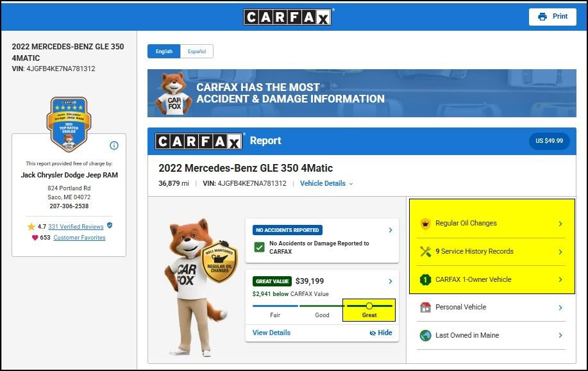Open the dealer info circle icon

coord(114,145)
